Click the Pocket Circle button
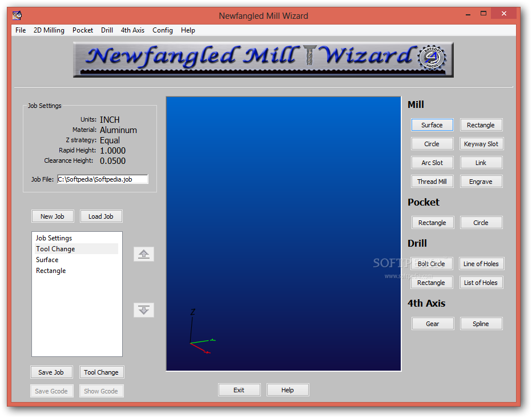532x418 pixels. click(481, 223)
